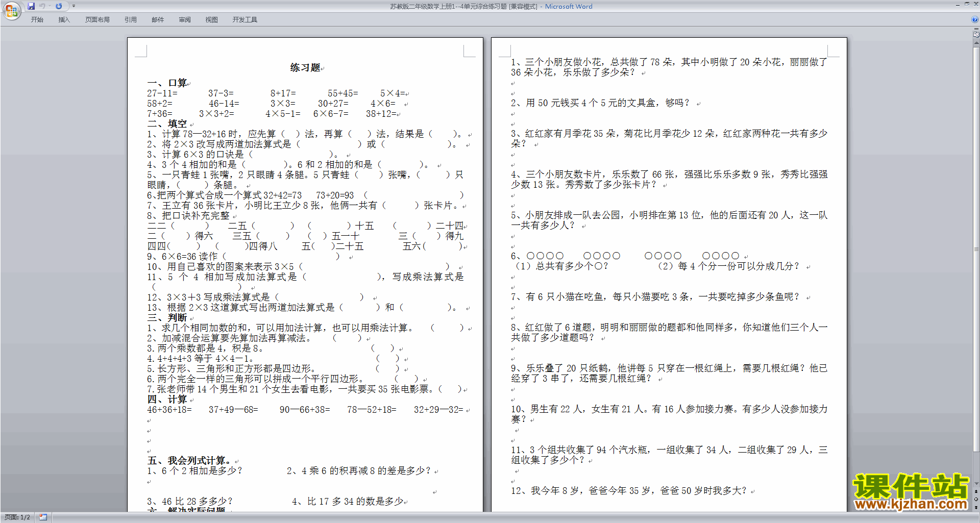Open the 审阅 ribbon tab
The width and height of the screenshot is (980, 523).
[185, 20]
